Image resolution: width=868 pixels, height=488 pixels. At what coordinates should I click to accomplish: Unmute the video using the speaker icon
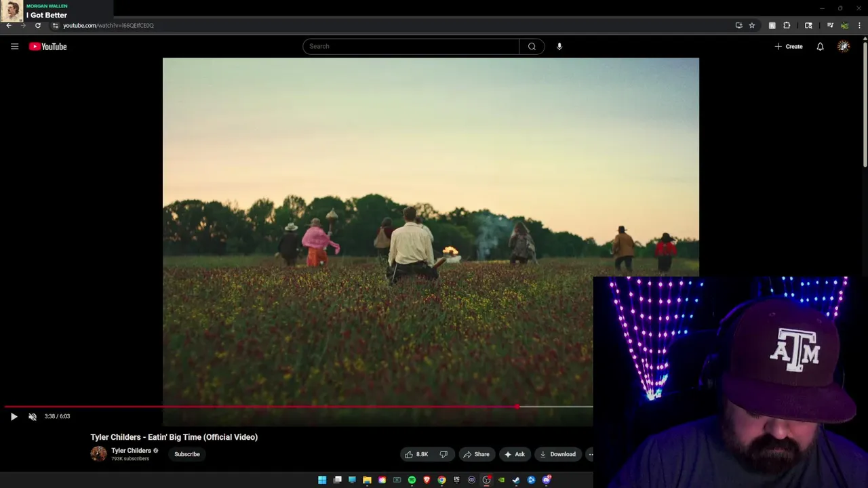click(32, 416)
